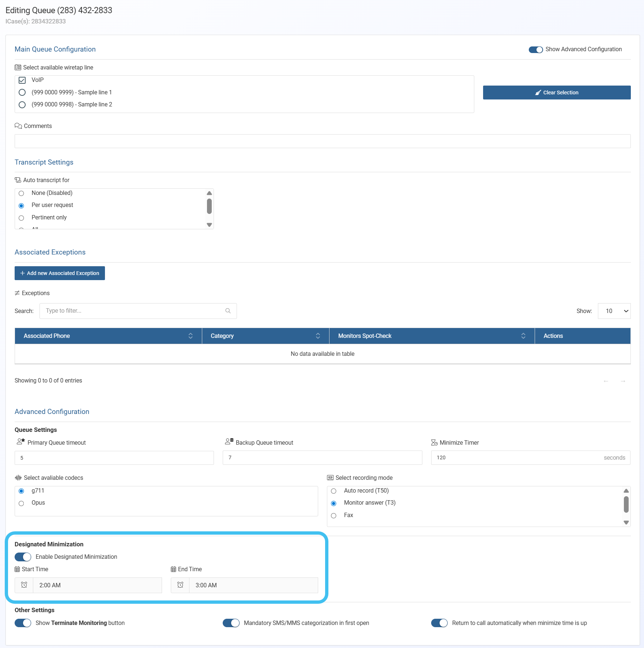The image size is (644, 648).
Task: Disable the Enable Designated Minimization switch
Action: coord(23,557)
